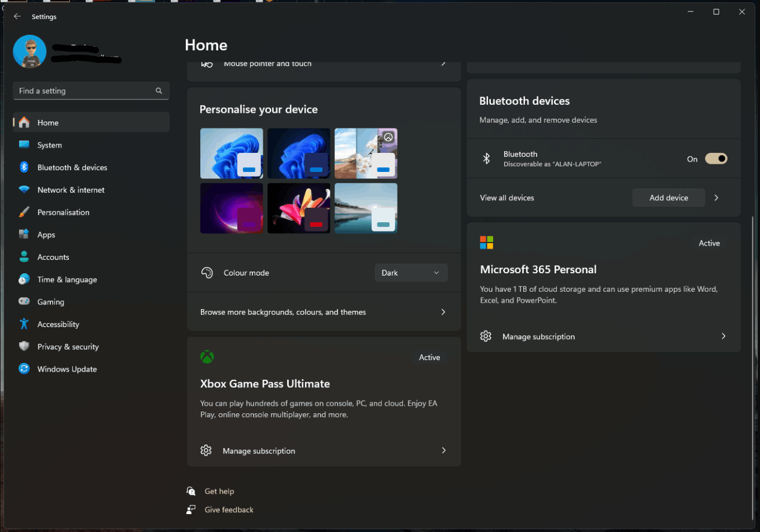The image size is (760, 532).
Task: Click the Add device button
Action: coord(669,197)
